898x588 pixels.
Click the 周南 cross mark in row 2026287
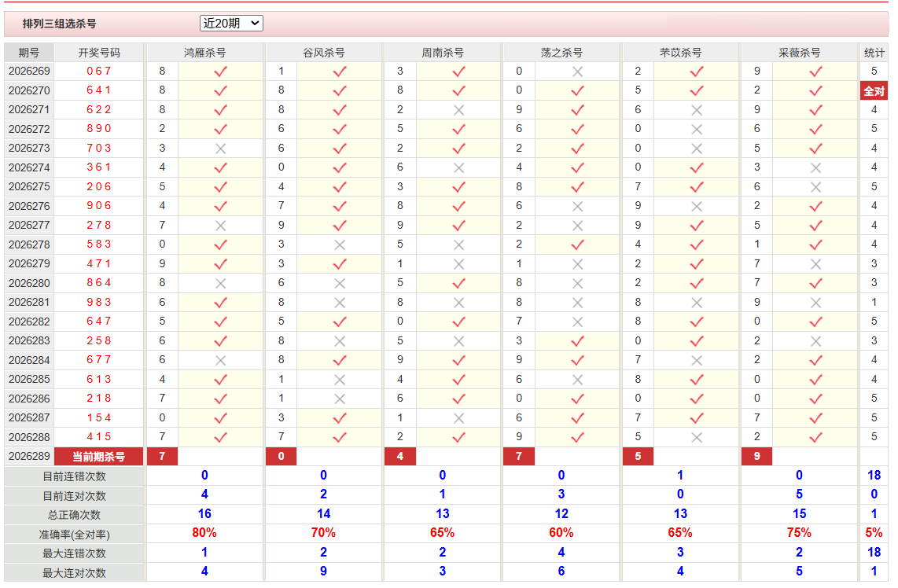click(x=458, y=418)
